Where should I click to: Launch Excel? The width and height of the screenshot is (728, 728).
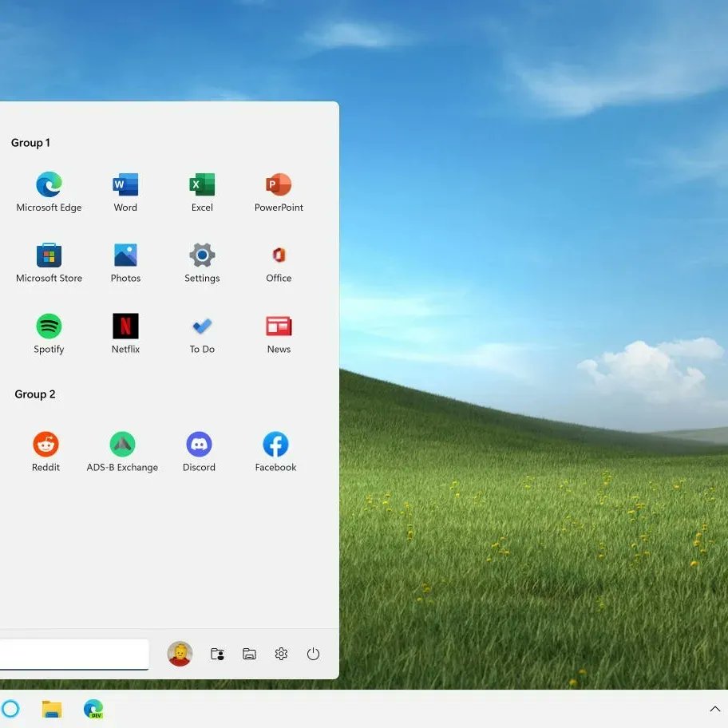(201, 184)
